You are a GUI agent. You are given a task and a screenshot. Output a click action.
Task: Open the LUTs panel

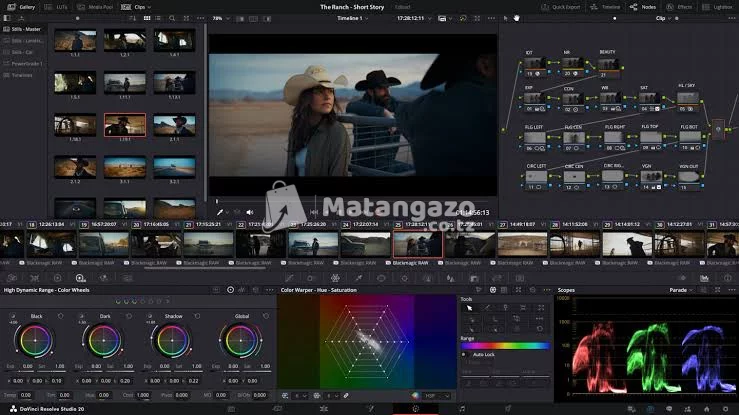[56, 7]
